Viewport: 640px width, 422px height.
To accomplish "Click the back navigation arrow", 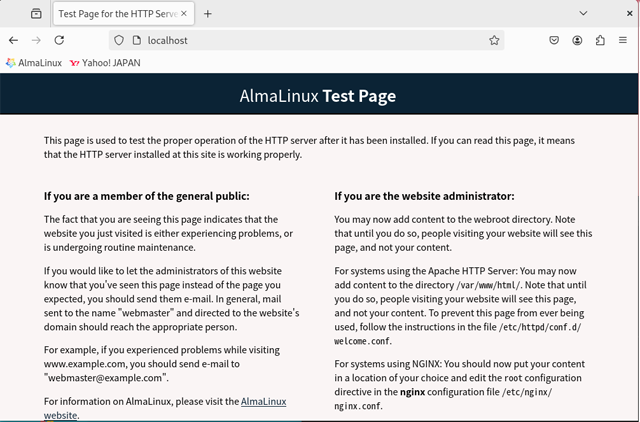I will [x=13, y=40].
